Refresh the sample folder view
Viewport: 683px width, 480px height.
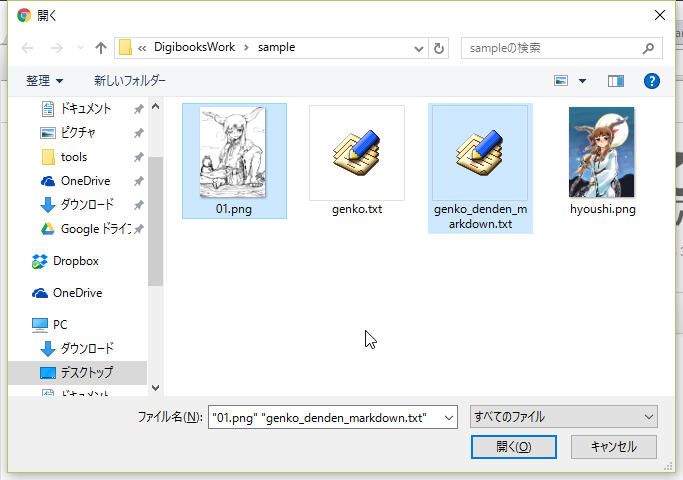(439, 48)
